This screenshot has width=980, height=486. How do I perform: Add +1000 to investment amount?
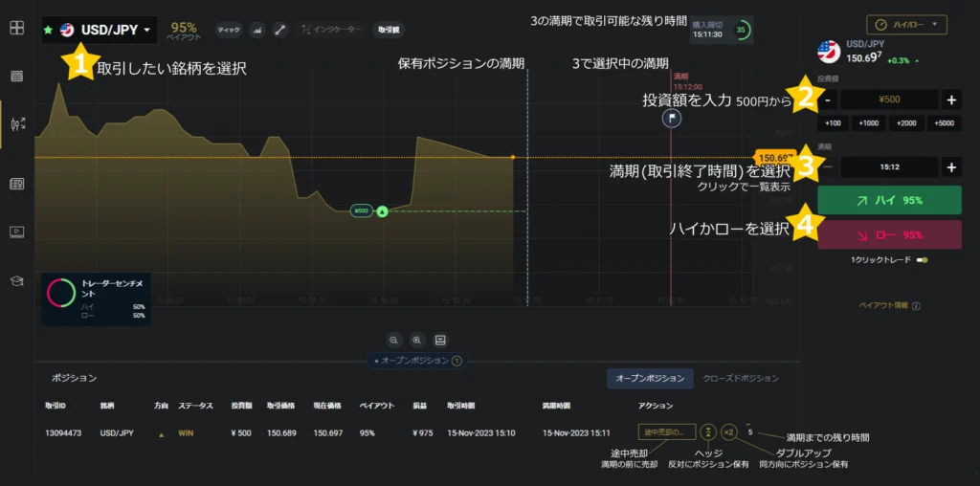(869, 123)
